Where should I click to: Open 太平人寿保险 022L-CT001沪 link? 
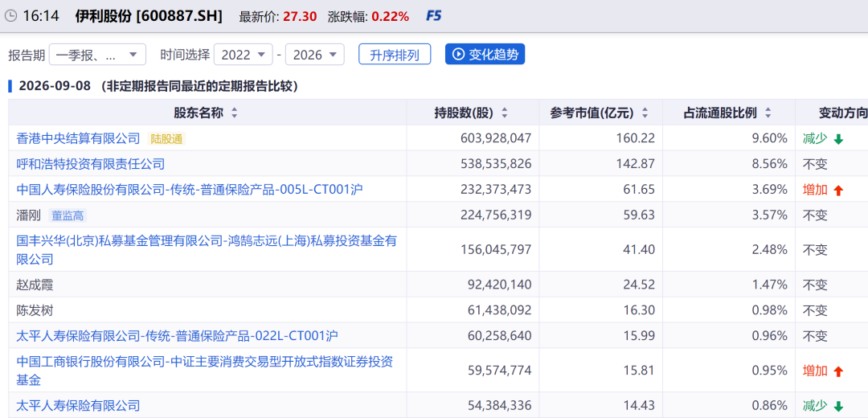click(x=177, y=335)
